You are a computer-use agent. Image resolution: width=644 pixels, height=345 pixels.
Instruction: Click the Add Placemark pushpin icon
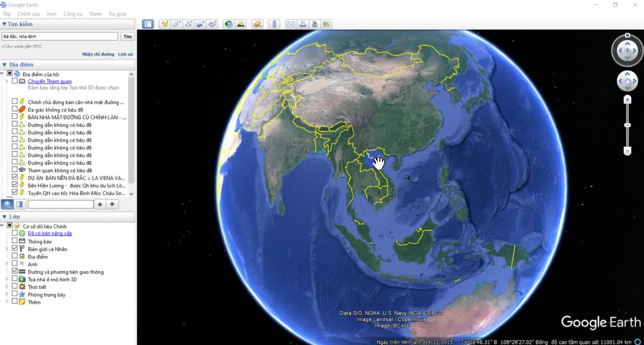point(165,24)
